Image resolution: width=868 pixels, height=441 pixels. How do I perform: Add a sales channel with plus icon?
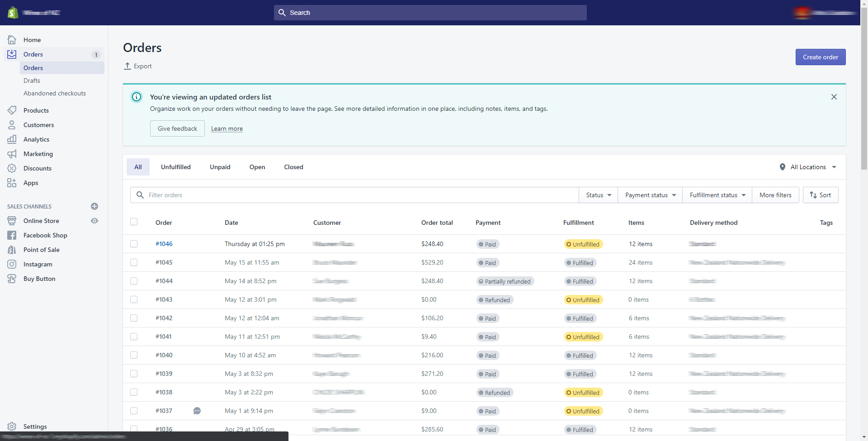click(x=94, y=206)
